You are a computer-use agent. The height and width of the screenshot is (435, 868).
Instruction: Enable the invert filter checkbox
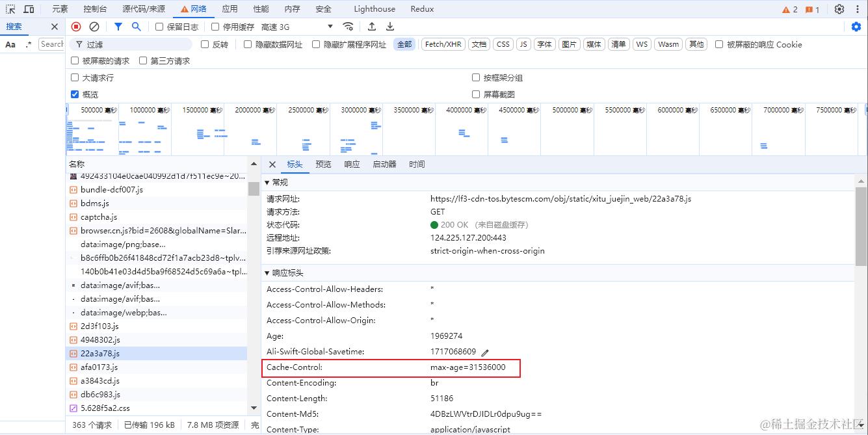[x=205, y=44]
